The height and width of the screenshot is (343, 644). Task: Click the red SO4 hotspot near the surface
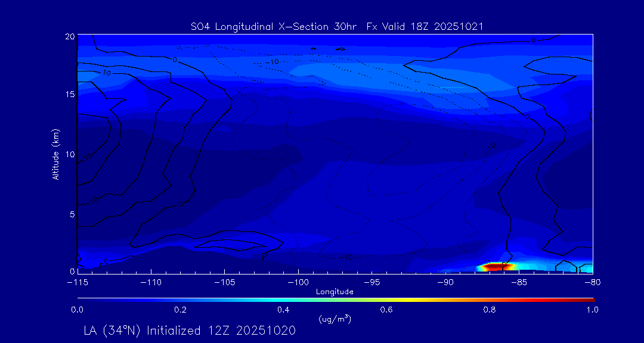(495, 267)
